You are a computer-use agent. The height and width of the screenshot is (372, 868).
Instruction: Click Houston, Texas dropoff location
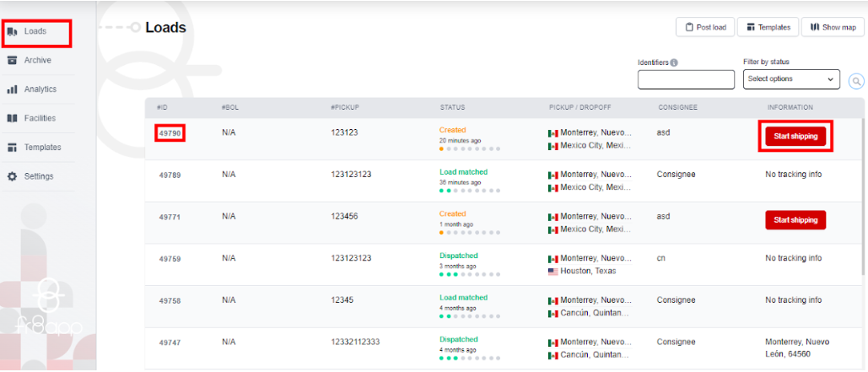click(x=588, y=272)
